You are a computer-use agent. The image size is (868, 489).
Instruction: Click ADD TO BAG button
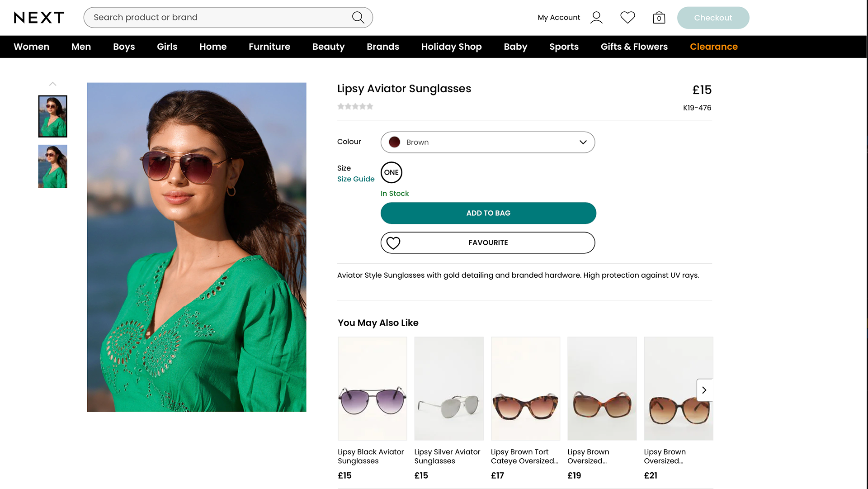[x=488, y=213]
